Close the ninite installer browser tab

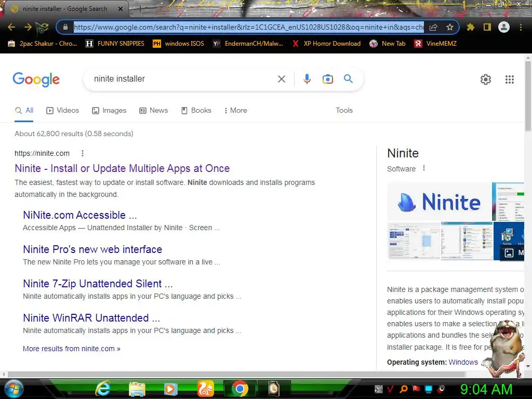point(121,9)
